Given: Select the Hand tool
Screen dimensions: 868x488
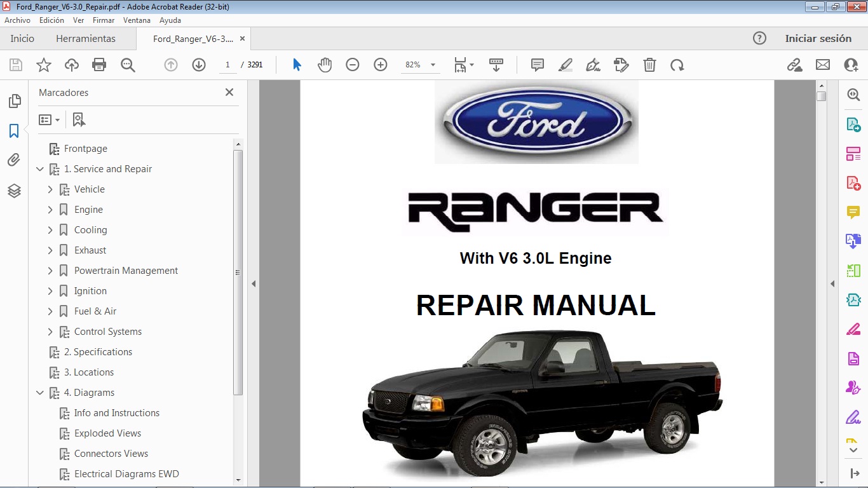Looking at the screenshot, I should 325,64.
